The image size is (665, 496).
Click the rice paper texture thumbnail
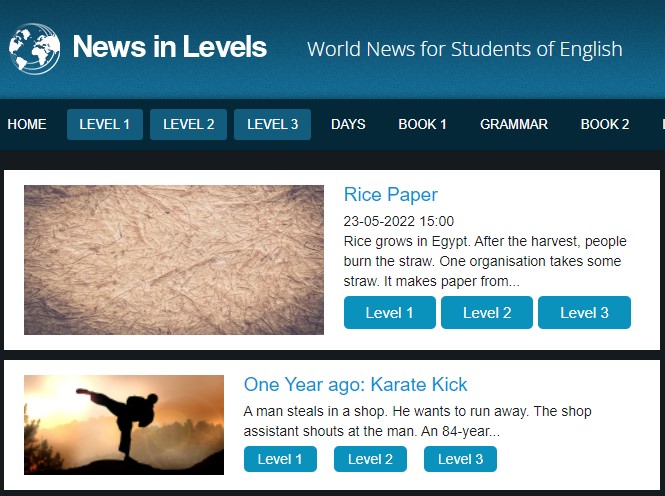(x=174, y=260)
